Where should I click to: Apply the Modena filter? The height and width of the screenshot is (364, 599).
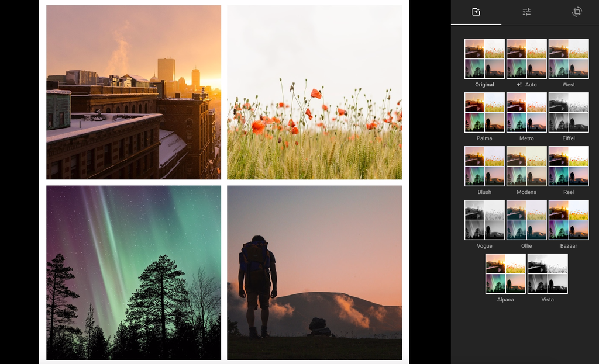(526, 165)
